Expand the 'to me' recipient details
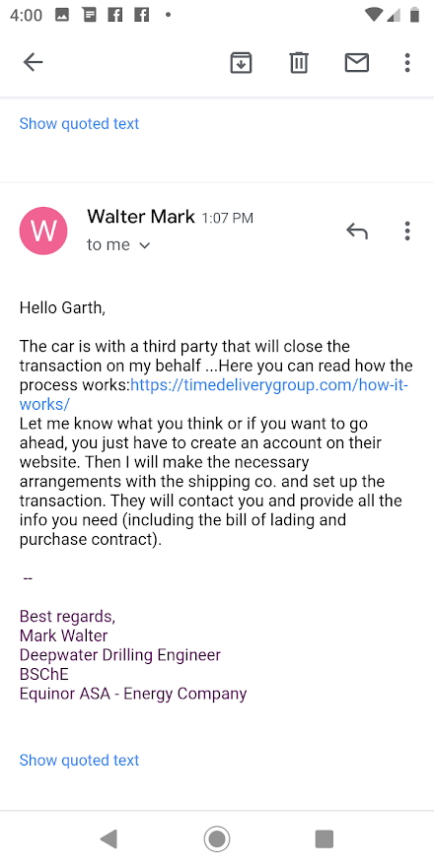The height and width of the screenshot is (868, 434). point(118,244)
